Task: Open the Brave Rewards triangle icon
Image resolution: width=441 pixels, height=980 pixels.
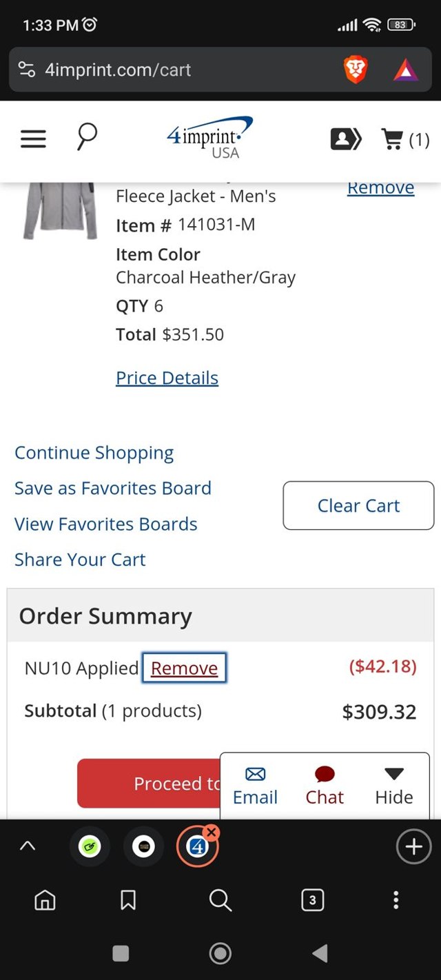Action: pos(406,70)
